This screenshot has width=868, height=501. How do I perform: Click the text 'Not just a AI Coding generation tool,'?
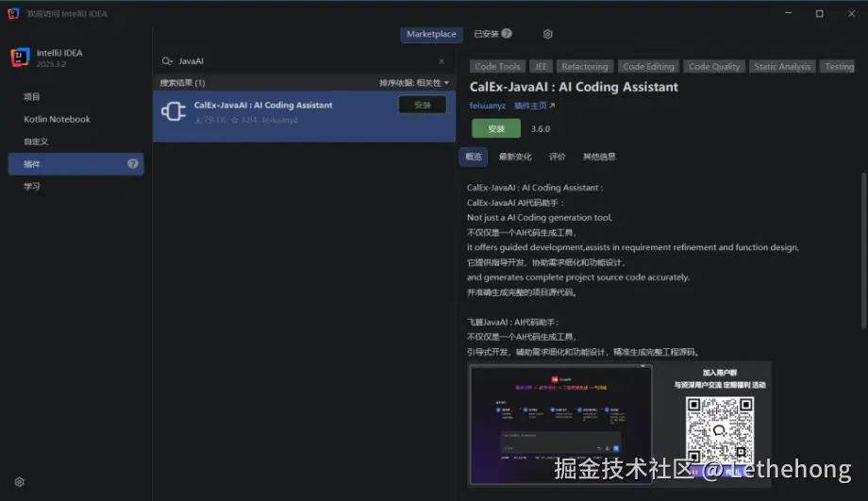click(x=539, y=218)
